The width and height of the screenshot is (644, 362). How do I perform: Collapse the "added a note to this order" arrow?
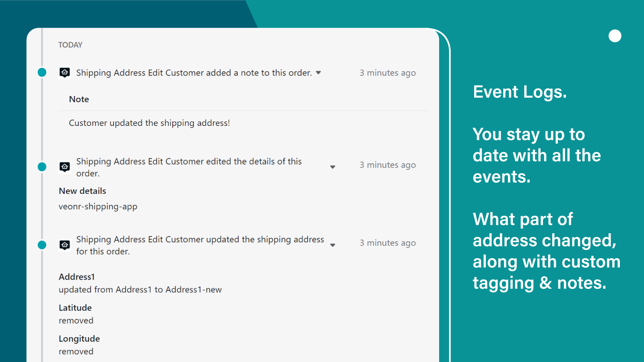click(x=318, y=73)
